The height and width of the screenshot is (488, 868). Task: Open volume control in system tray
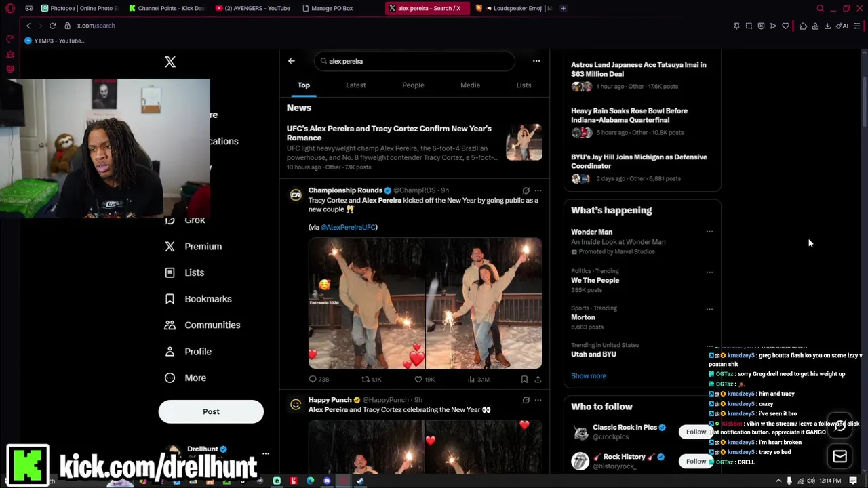point(811,481)
